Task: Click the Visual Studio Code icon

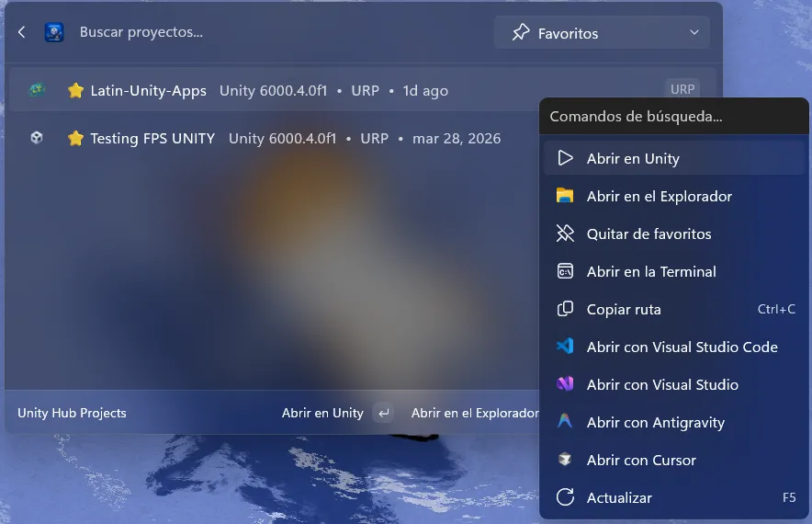Action: click(565, 347)
